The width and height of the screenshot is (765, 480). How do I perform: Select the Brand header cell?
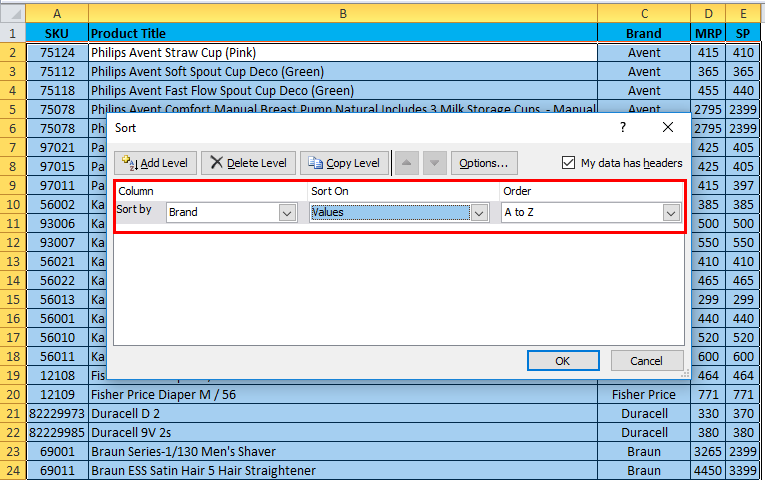tap(644, 33)
